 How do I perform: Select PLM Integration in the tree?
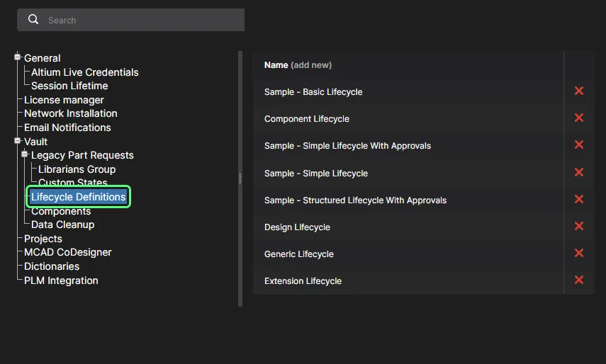pyautogui.click(x=61, y=280)
